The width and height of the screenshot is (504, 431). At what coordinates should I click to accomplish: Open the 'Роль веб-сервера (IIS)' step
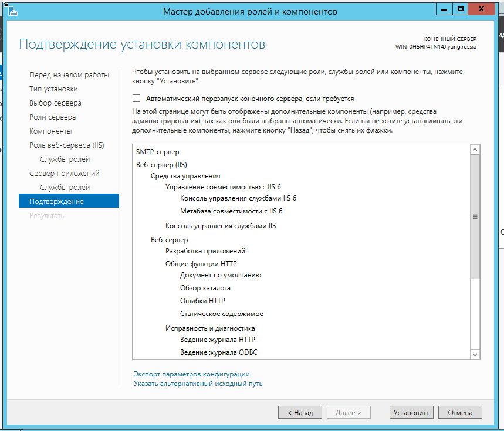tap(67, 145)
